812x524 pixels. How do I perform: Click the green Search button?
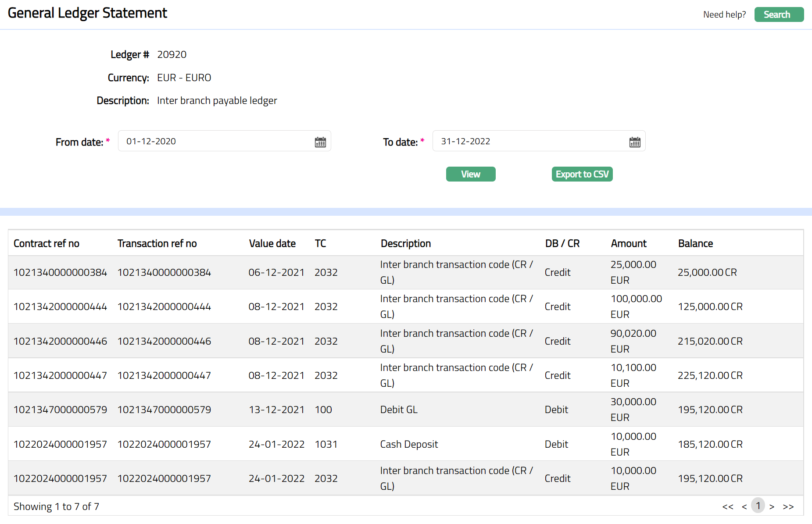pos(779,14)
